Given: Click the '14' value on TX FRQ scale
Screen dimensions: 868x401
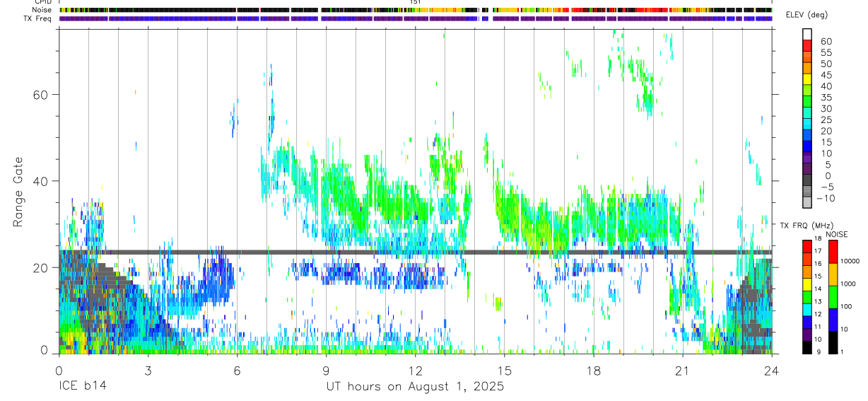Looking at the screenshot, I should click(x=819, y=289).
